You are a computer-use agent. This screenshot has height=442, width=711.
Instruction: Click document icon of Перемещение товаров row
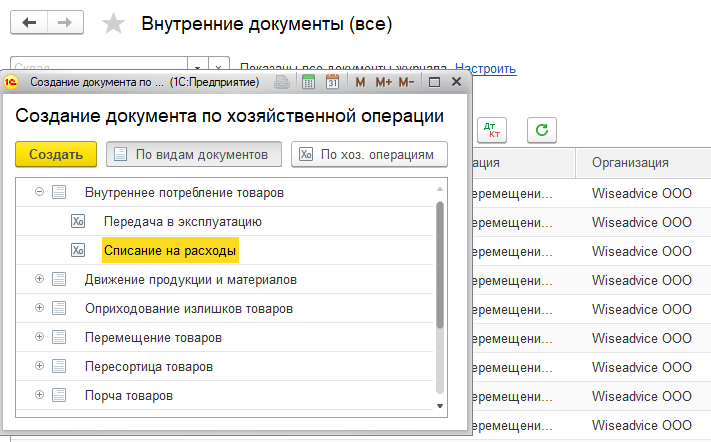[59, 337]
